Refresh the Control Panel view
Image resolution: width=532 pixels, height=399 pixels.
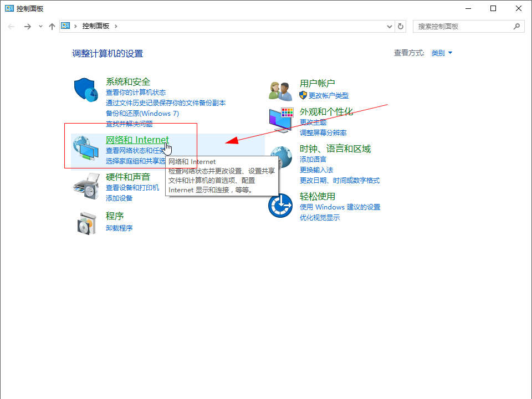coord(400,26)
